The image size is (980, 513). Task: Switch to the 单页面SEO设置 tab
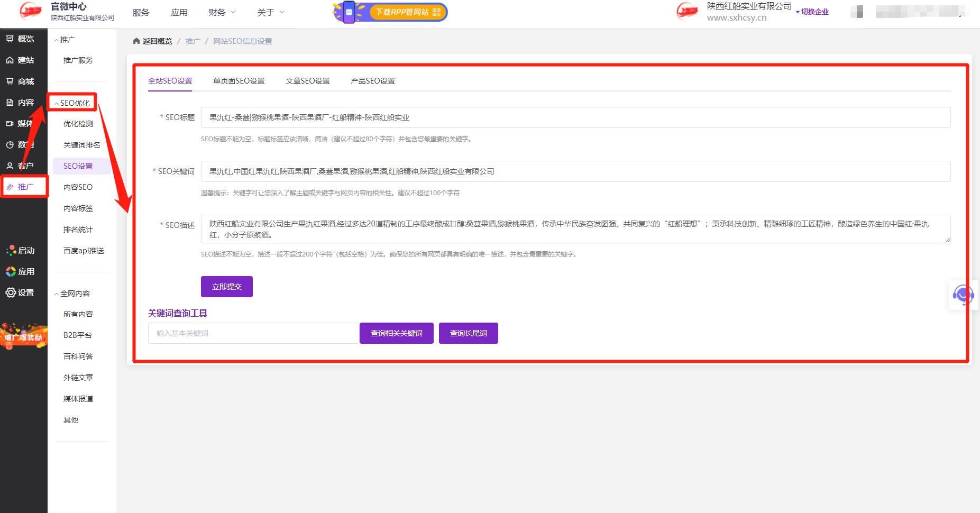[239, 80]
